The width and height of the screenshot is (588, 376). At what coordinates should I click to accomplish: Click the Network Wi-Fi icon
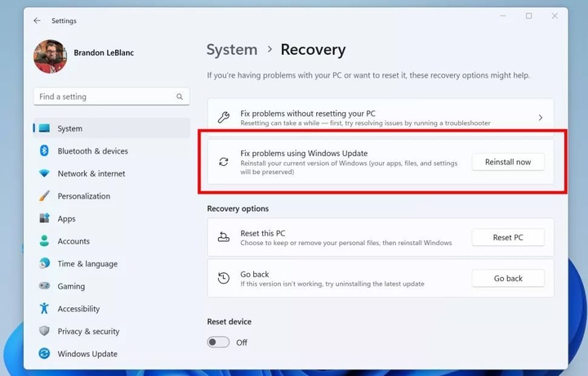tap(44, 173)
